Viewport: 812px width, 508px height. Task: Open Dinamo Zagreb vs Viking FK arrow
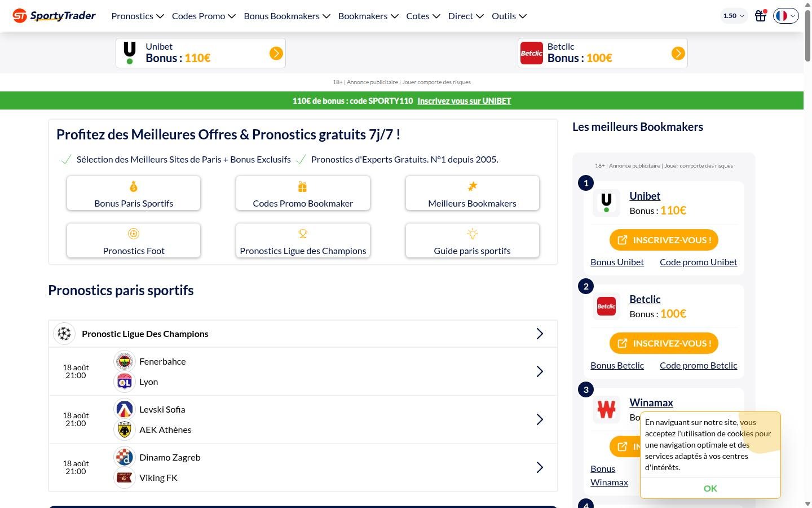coord(540,467)
